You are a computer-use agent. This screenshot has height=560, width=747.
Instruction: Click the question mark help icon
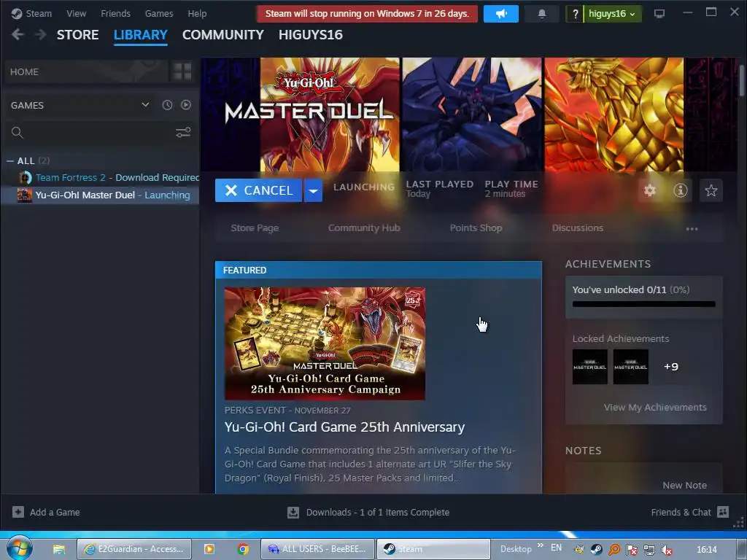(x=575, y=14)
